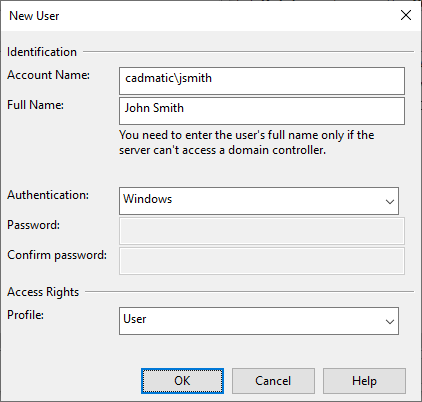Image resolution: width=422 pixels, height=402 pixels.
Task: Click the Profile label
Action: coord(26,315)
